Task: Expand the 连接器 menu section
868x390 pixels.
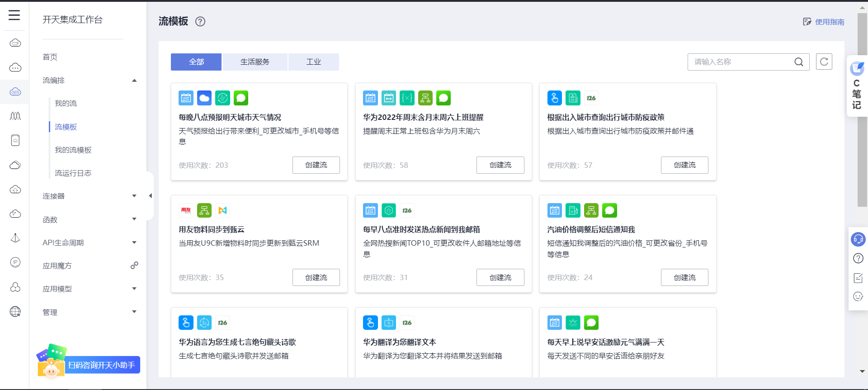Action: (x=134, y=196)
